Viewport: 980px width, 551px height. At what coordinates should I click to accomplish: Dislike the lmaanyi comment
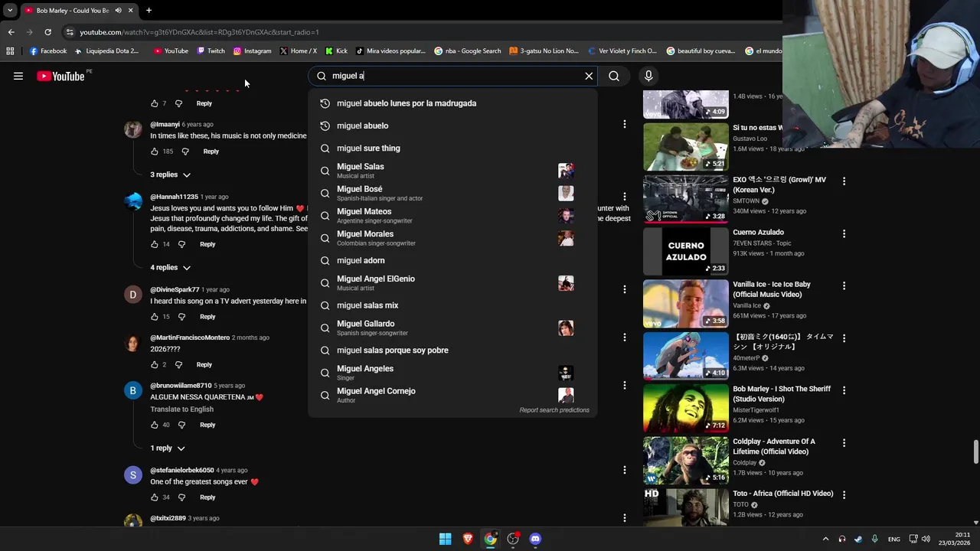pyautogui.click(x=185, y=152)
